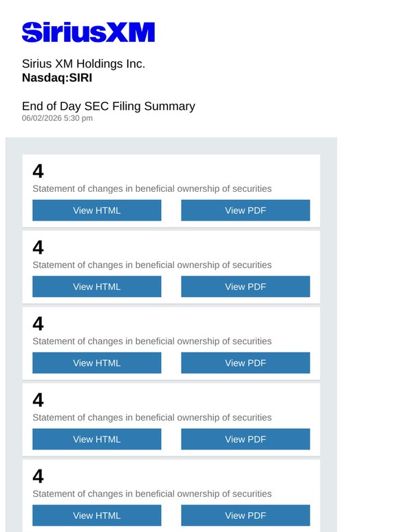
Task: Click the fifth filing's beneficial ownership description
Action: pyautogui.click(x=152, y=494)
